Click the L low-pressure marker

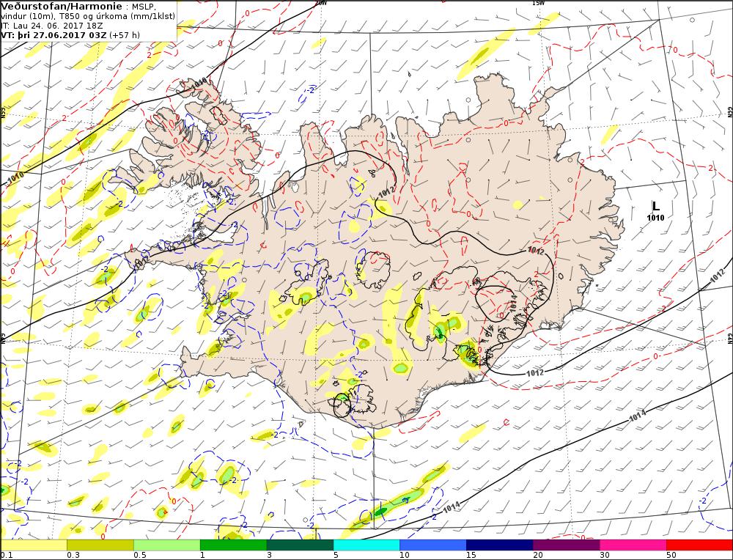pos(656,206)
